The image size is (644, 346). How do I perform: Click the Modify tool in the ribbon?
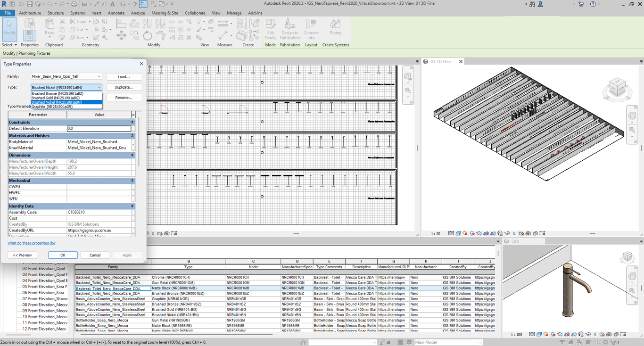point(9,29)
